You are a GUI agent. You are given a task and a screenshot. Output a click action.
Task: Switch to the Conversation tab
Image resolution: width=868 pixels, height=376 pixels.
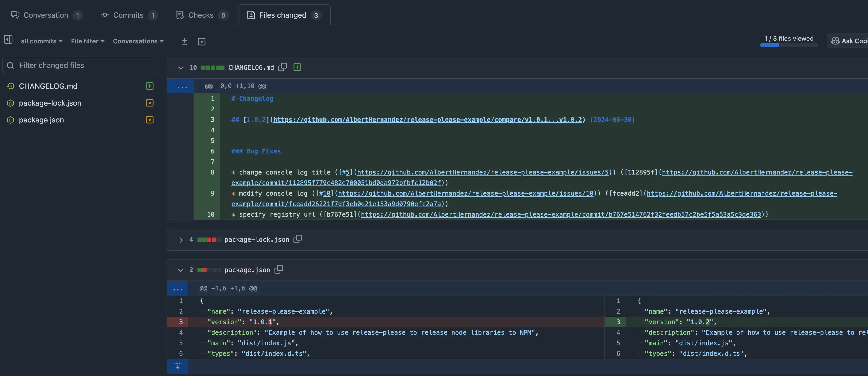[46, 15]
